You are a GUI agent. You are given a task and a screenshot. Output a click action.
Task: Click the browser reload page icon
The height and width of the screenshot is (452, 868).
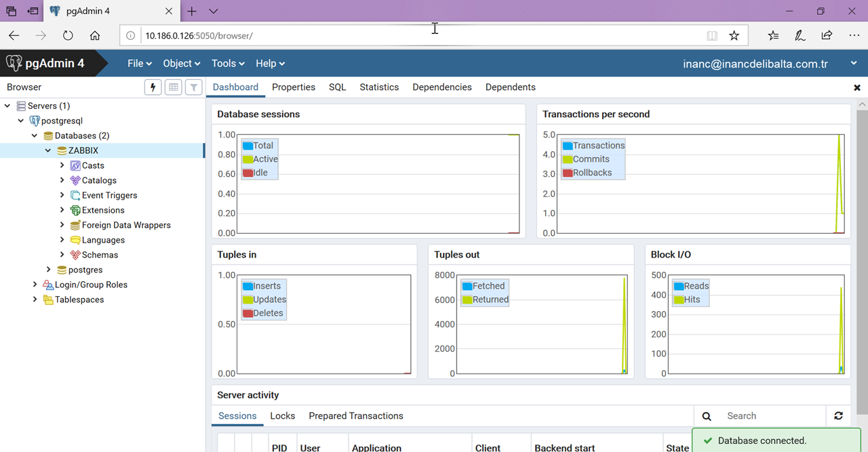68,36
